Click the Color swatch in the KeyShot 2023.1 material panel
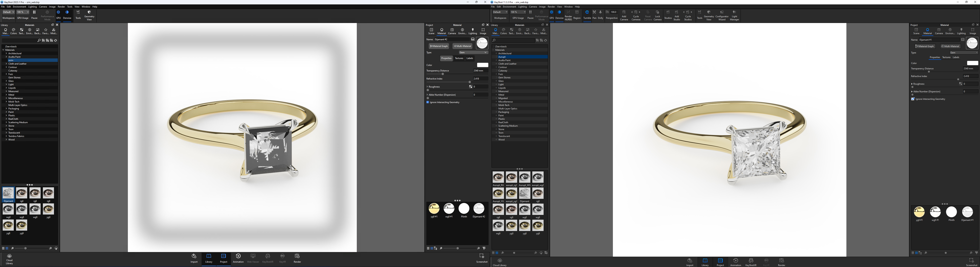The height and width of the screenshot is (267, 980). [x=482, y=65]
